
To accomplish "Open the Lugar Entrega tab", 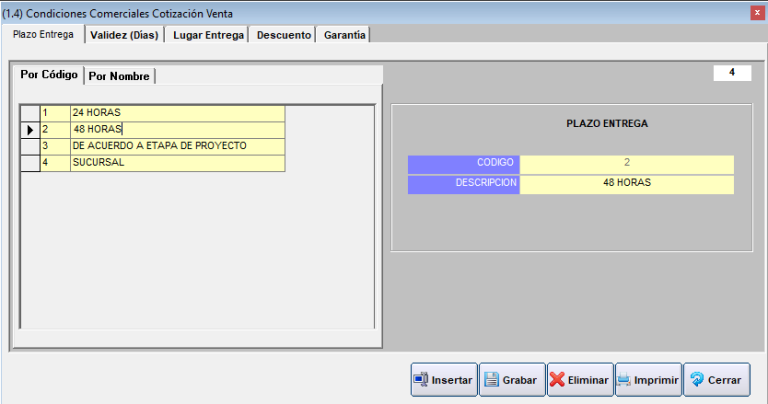I will (207, 34).
